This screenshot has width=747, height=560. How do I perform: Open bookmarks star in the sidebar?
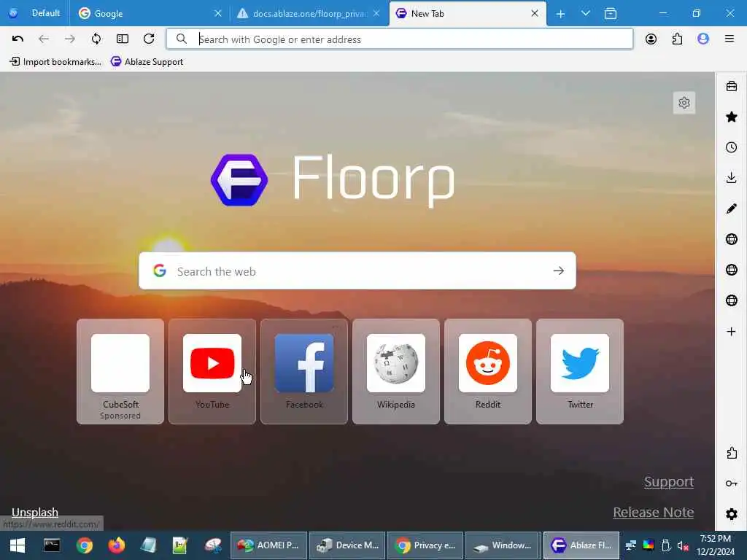tap(731, 117)
